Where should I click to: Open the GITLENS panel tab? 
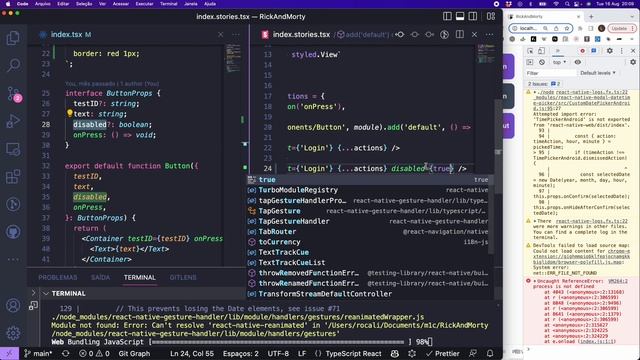(183, 277)
